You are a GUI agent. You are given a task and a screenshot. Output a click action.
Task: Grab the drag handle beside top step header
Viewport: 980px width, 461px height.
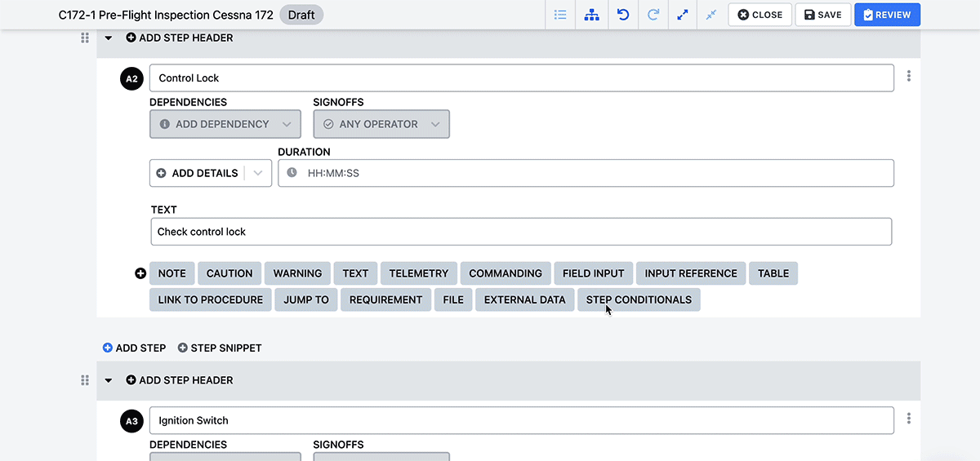[x=85, y=38]
